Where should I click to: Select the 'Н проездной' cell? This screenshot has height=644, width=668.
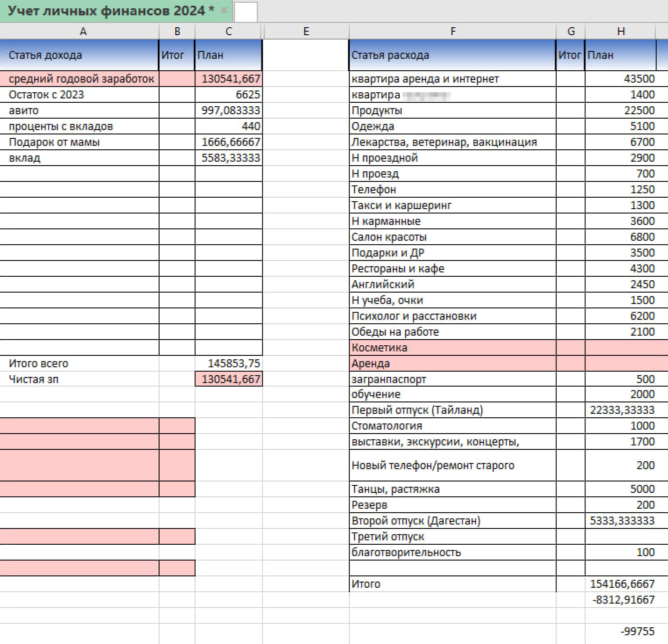453,158
